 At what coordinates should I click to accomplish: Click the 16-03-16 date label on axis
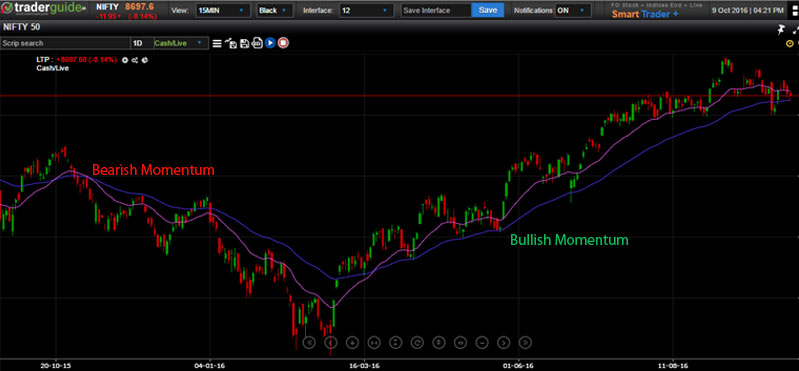[364, 365]
